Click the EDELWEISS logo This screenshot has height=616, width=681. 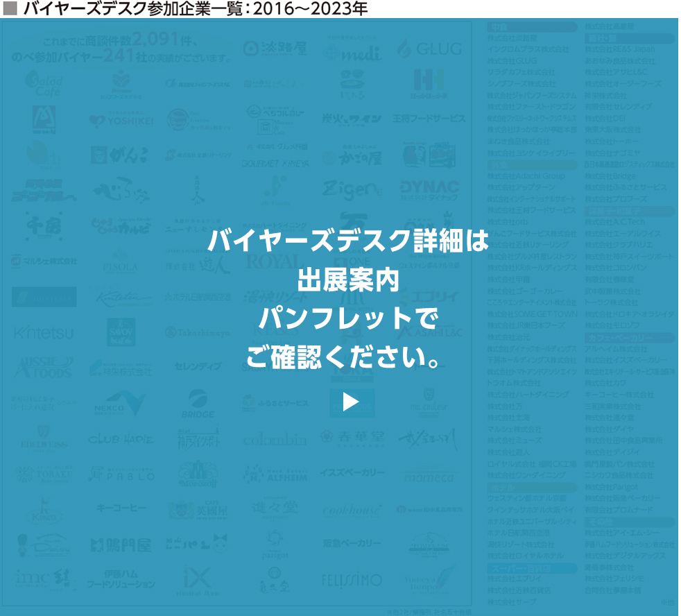pyautogui.click(x=44, y=438)
